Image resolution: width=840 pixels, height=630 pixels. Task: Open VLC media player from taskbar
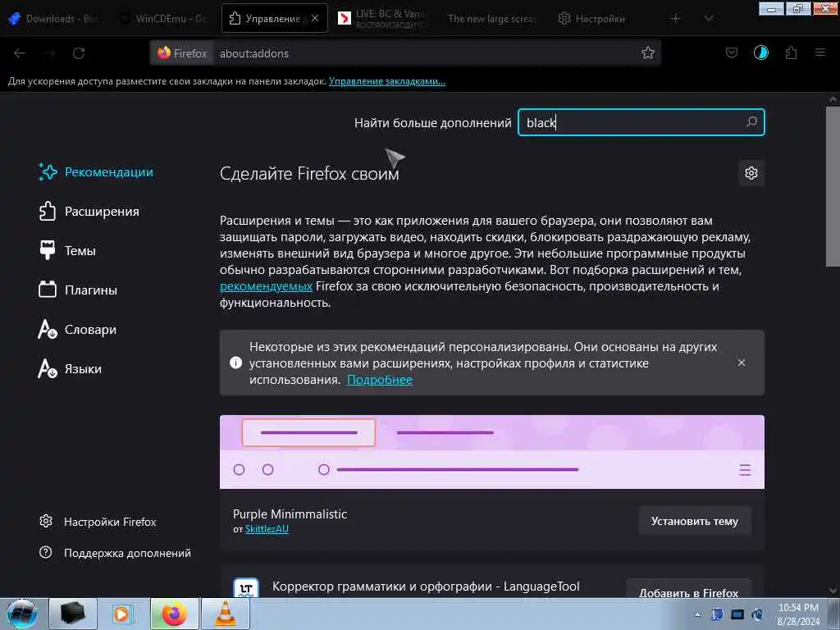[226, 614]
